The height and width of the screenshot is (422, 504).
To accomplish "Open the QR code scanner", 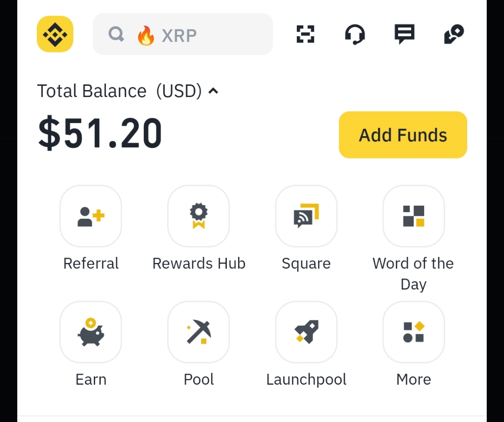I will [306, 34].
